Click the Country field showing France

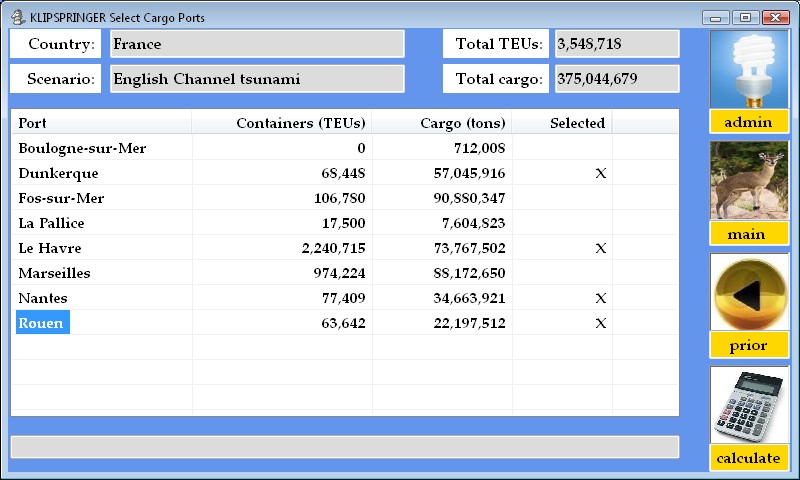257,44
